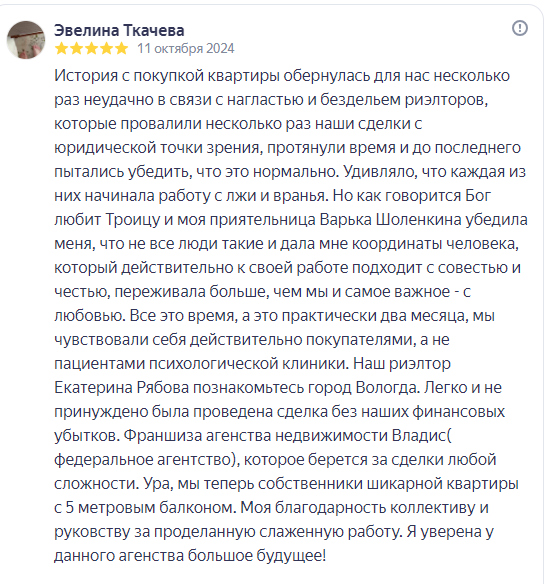This screenshot has height=584, width=554.
Task: Click the word "Владис" in the review
Action: 419,435
